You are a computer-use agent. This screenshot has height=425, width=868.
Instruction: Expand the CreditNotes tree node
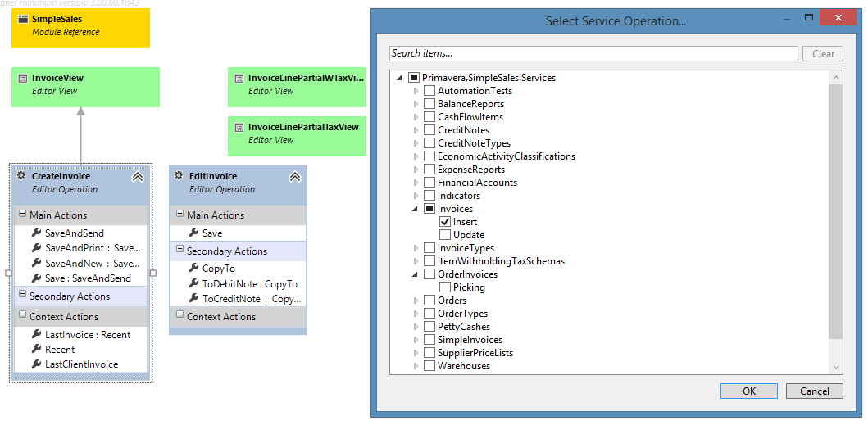[x=416, y=130]
